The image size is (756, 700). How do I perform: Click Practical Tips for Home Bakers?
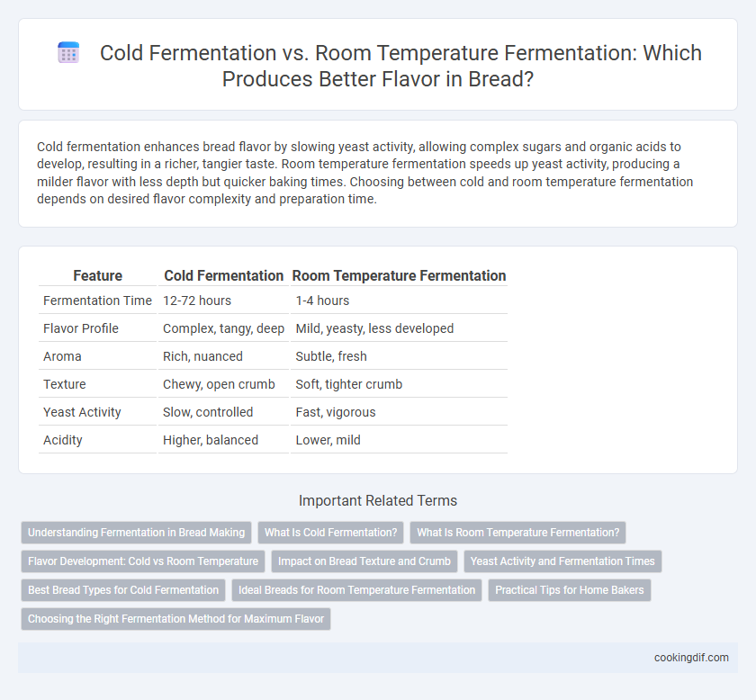(x=570, y=590)
